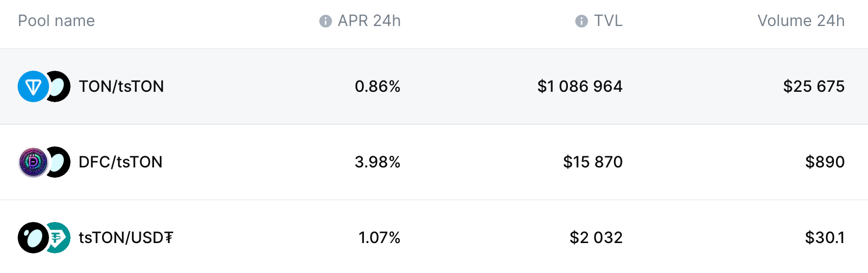868x273 pixels.
Task: Open the DFC/tsTON pool
Action: (120, 162)
